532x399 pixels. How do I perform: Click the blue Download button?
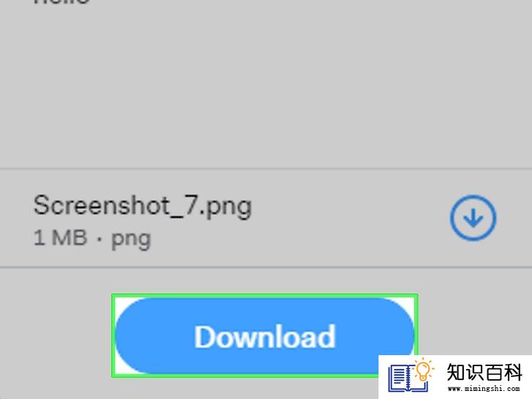pos(265,336)
